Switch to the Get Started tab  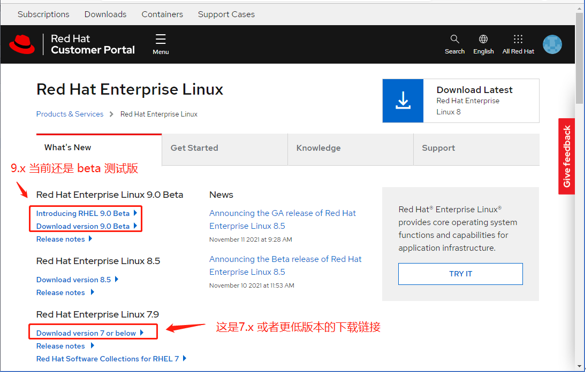(x=225, y=149)
